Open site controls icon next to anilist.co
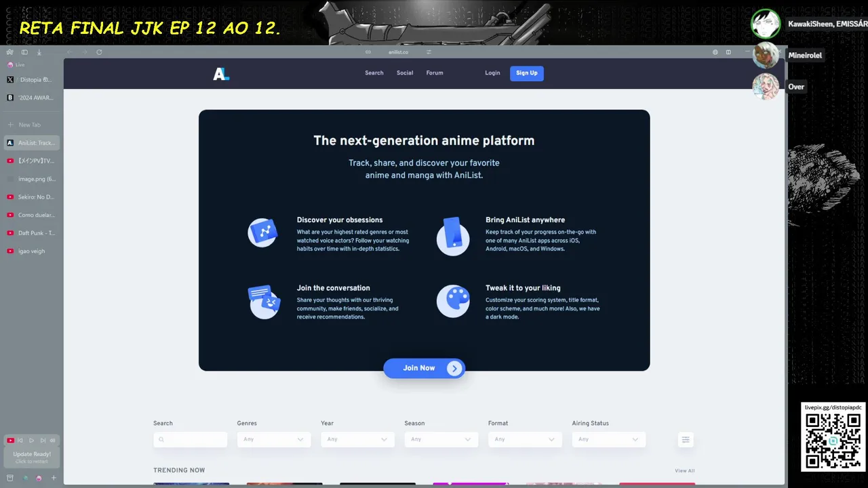 (x=429, y=52)
